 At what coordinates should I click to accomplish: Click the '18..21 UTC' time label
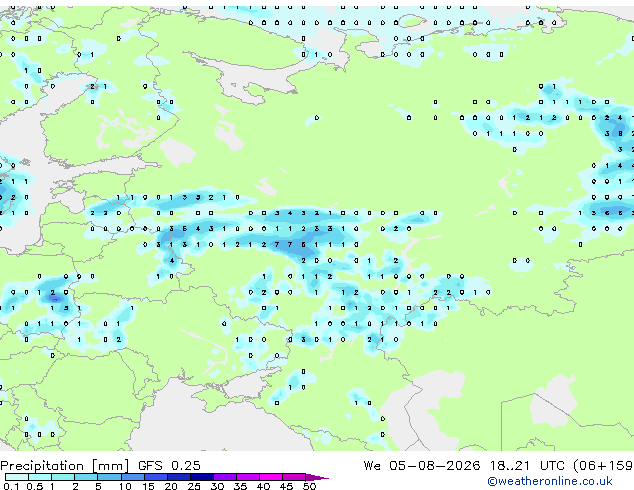(x=527, y=466)
